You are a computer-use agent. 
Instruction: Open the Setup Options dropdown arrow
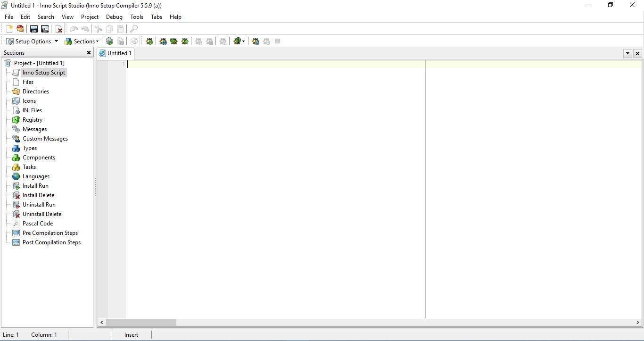pyautogui.click(x=56, y=41)
